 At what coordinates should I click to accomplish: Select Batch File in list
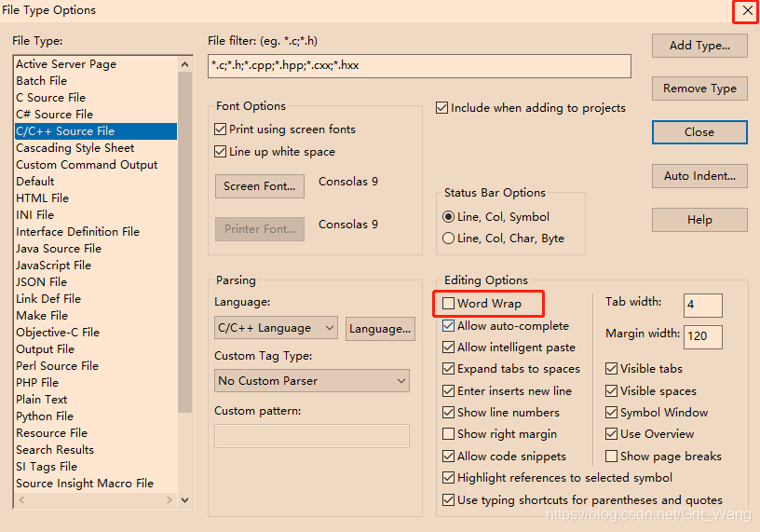click(96, 80)
